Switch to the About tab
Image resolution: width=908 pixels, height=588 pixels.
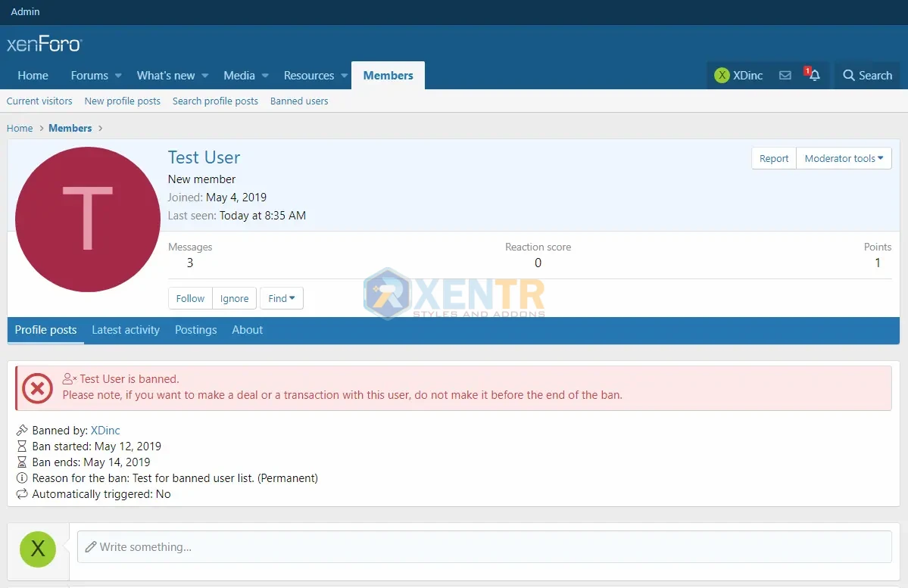(x=248, y=330)
